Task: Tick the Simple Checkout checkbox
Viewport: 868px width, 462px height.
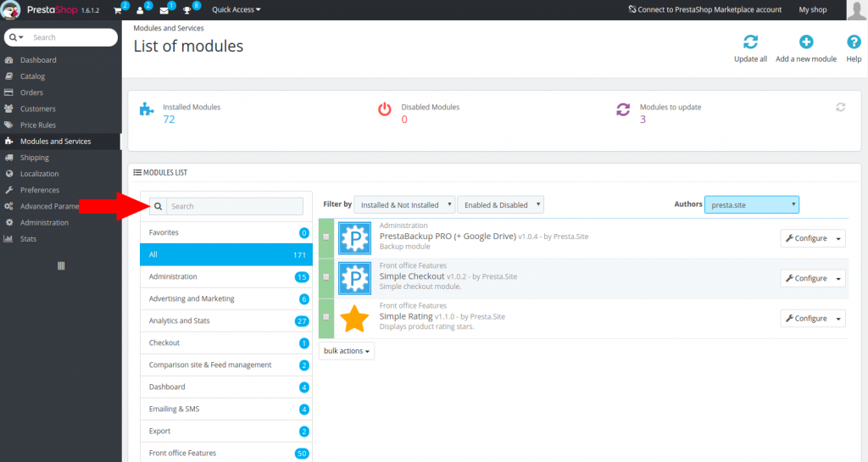Action: (x=326, y=276)
